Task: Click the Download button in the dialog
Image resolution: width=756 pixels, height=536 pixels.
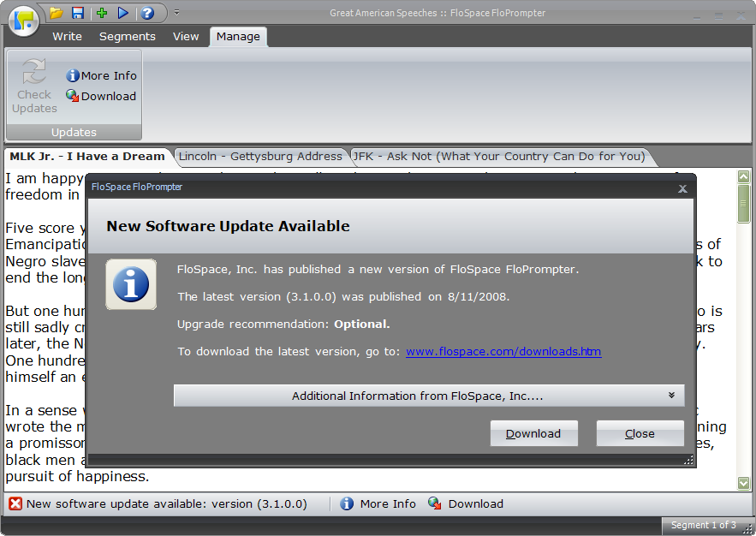Action: (x=533, y=433)
